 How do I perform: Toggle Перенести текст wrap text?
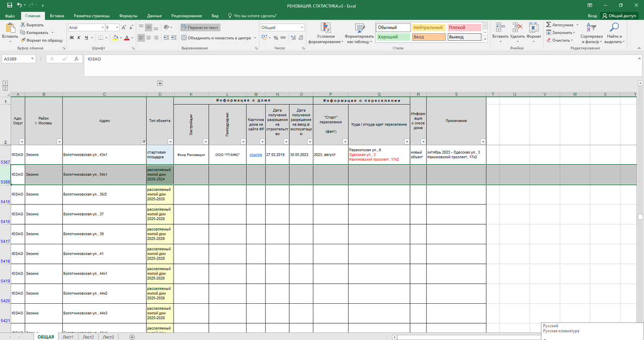coord(200,28)
